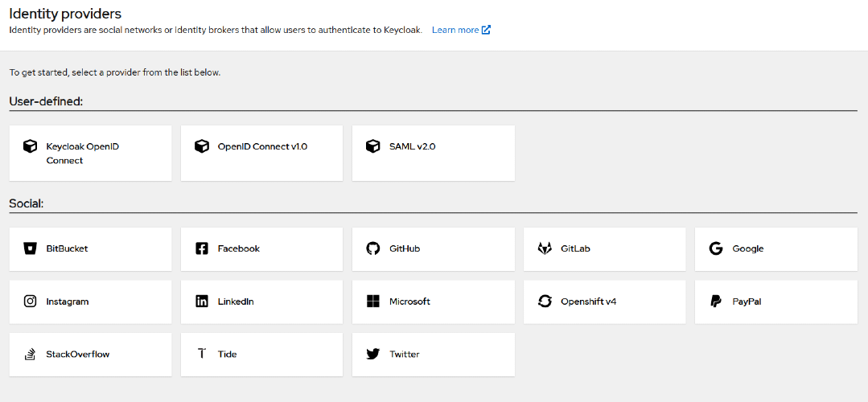868x402 pixels.
Task: Select the Instagram provider card
Action: (90, 301)
